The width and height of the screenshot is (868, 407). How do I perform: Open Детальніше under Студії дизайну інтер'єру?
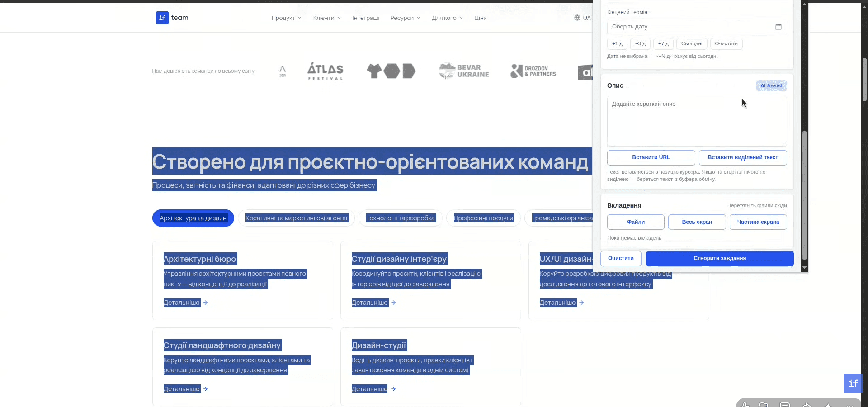tap(370, 303)
